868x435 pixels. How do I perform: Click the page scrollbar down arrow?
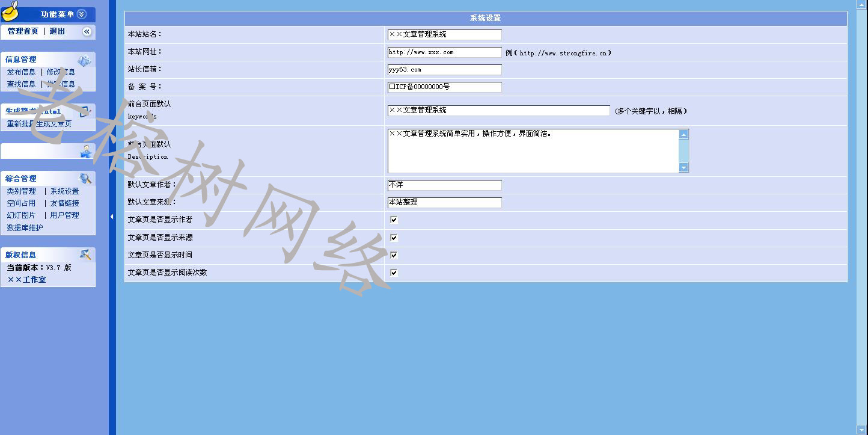(861, 428)
